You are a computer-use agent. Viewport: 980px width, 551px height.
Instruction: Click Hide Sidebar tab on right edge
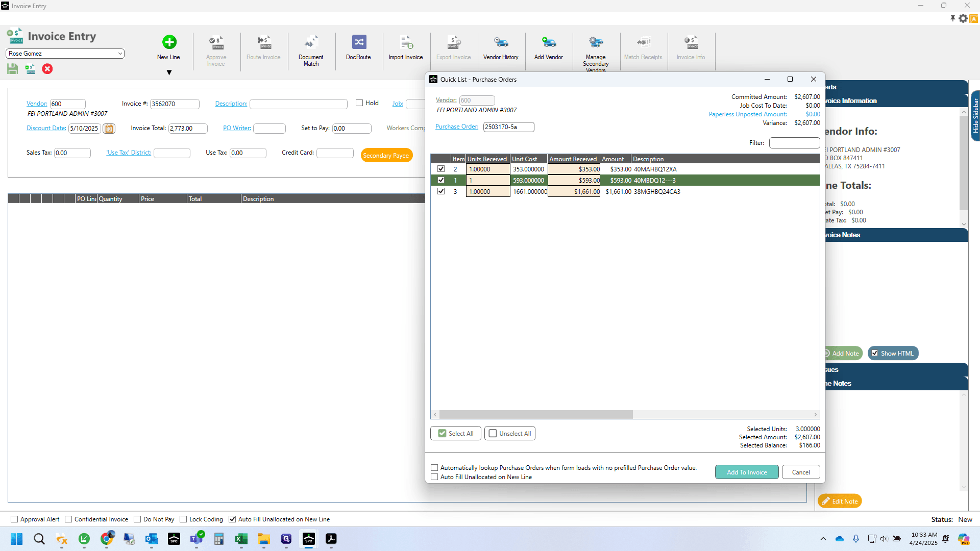(x=975, y=115)
